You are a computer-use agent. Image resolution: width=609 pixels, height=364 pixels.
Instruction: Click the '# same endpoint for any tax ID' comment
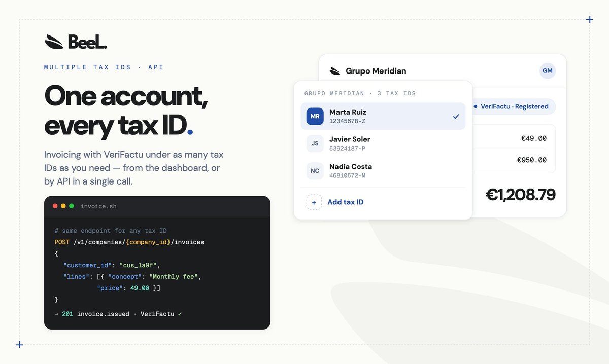pyautogui.click(x=111, y=231)
